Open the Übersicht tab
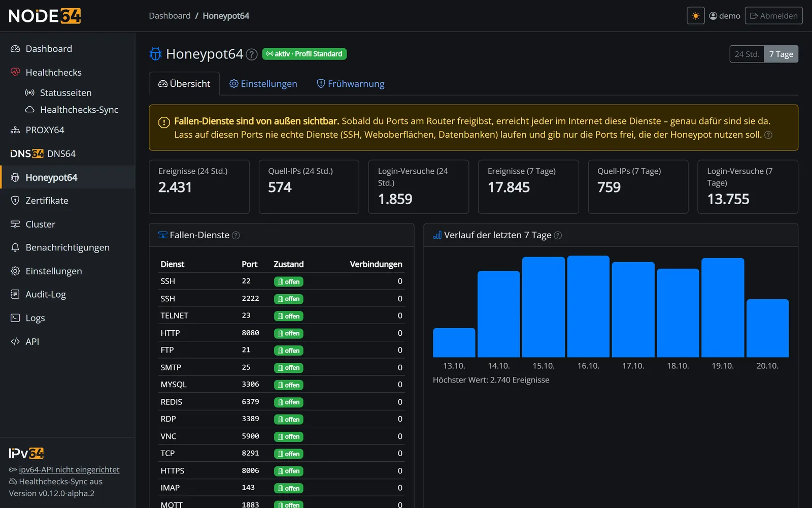 (x=184, y=84)
